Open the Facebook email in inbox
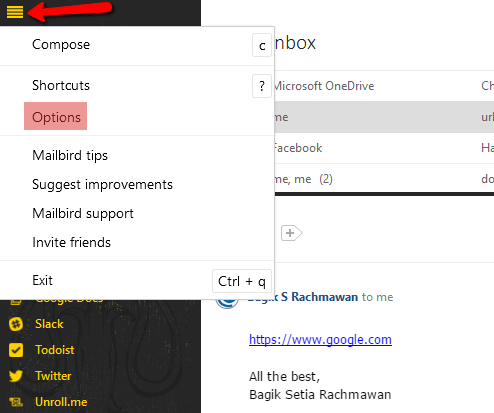The height and width of the screenshot is (413, 494). tap(384, 148)
